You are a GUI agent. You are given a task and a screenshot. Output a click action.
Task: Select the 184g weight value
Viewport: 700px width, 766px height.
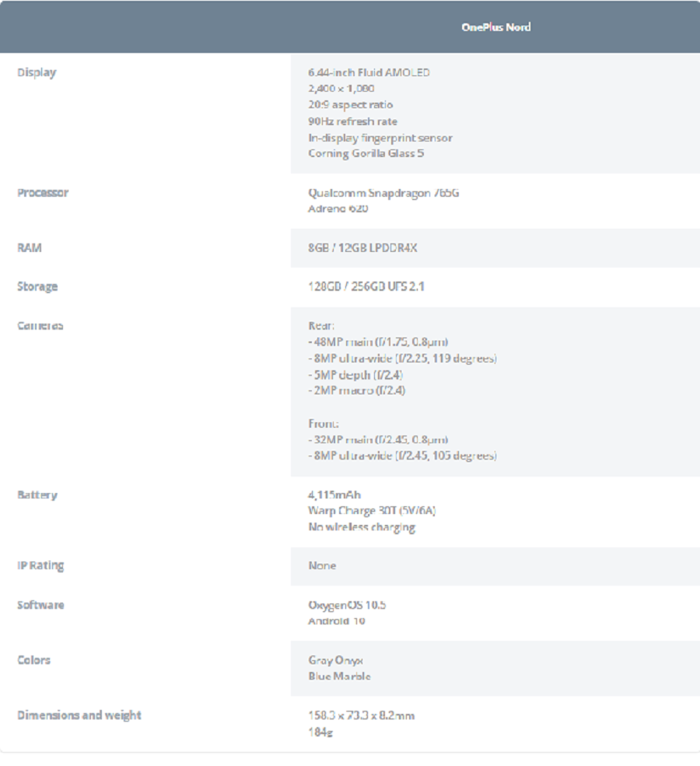320,732
